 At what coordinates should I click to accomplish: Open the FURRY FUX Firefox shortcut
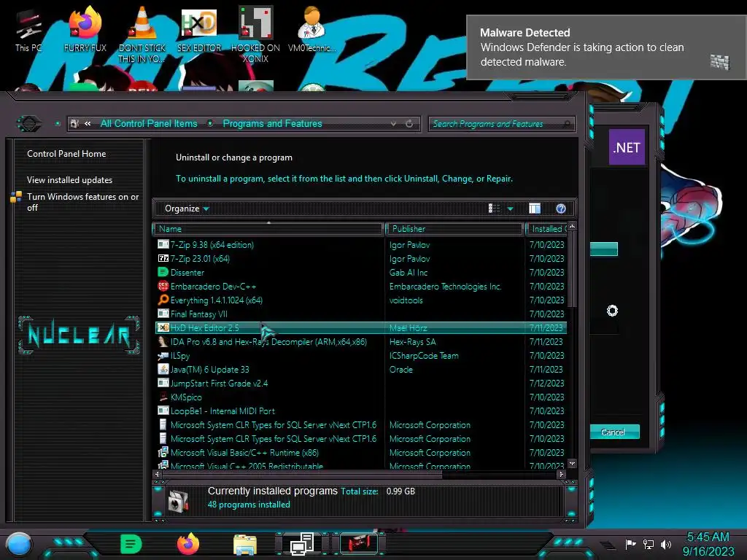[85, 29]
